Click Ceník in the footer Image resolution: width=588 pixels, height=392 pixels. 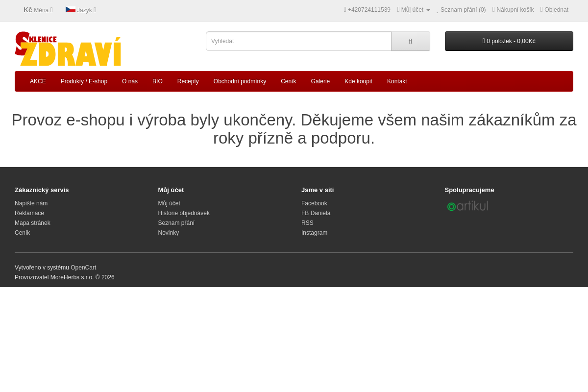click(x=22, y=233)
